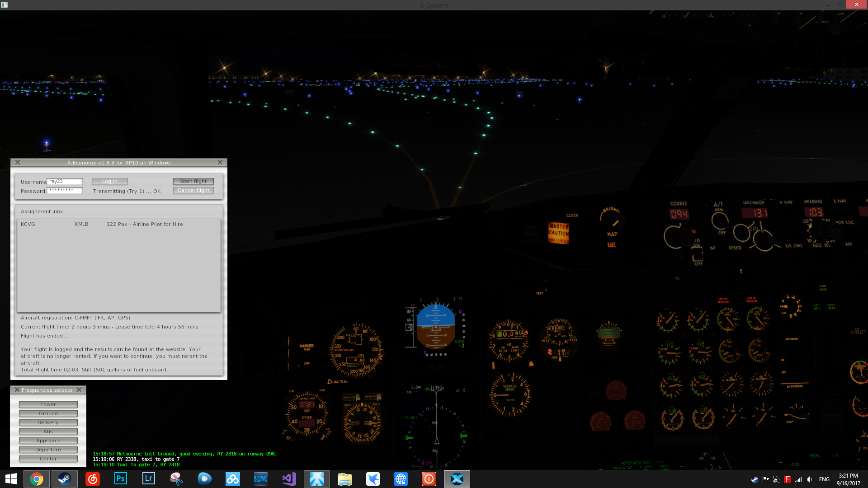
Task: Click the Username input field
Action: [x=65, y=181]
